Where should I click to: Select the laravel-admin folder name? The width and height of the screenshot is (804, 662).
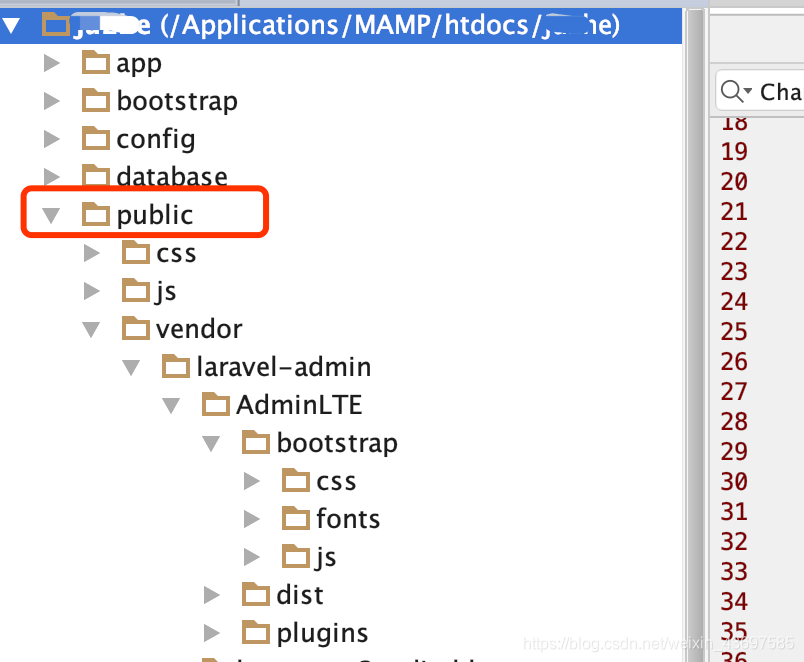(x=284, y=367)
